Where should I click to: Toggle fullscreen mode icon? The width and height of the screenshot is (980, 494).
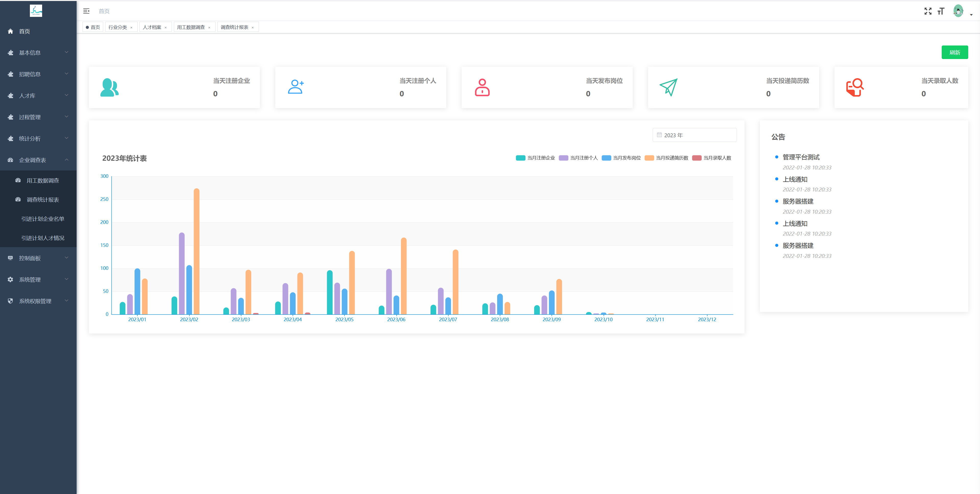(x=928, y=11)
